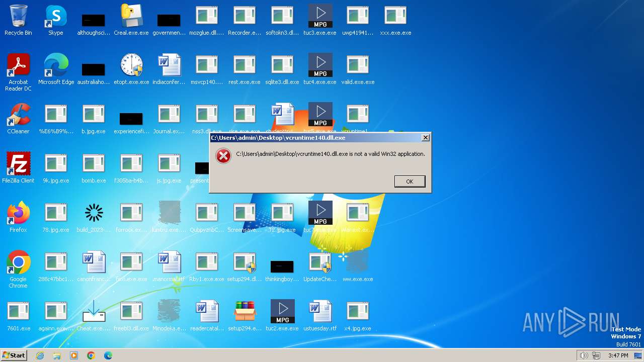Select the indiaconfer... Word document
The width and height of the screenshot is (644, 362).
point(169,69)
